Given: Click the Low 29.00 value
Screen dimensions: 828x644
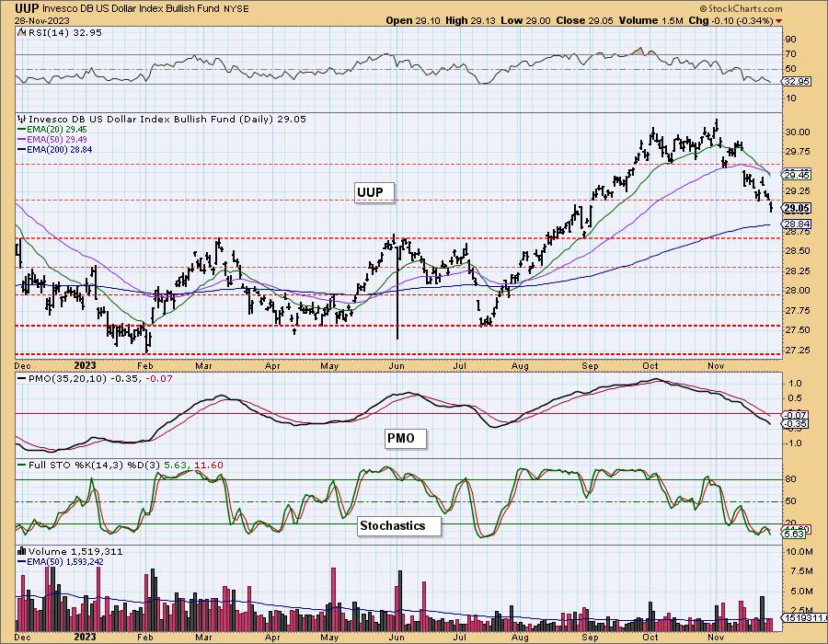Looking at the screenshot, I should (526, 20).
